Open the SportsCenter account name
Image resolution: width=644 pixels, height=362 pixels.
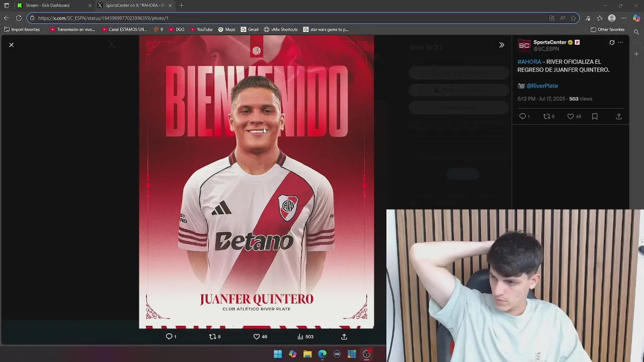pos(550,42)
